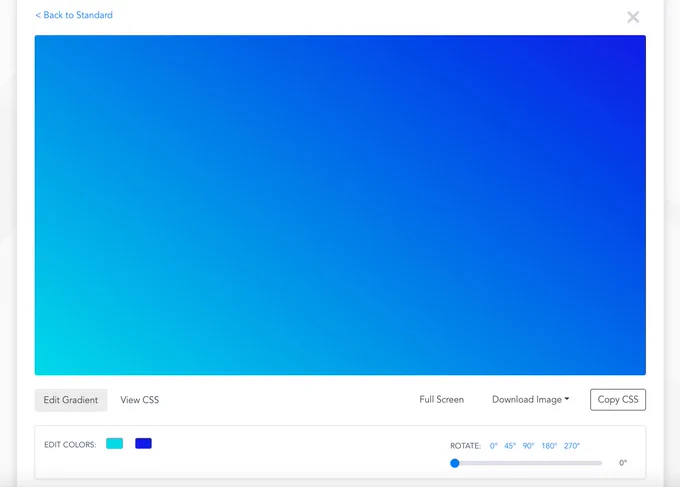Go back via the Back to Standard link
Viewport: 680px width, 487px height.
(x=74, y=15)
